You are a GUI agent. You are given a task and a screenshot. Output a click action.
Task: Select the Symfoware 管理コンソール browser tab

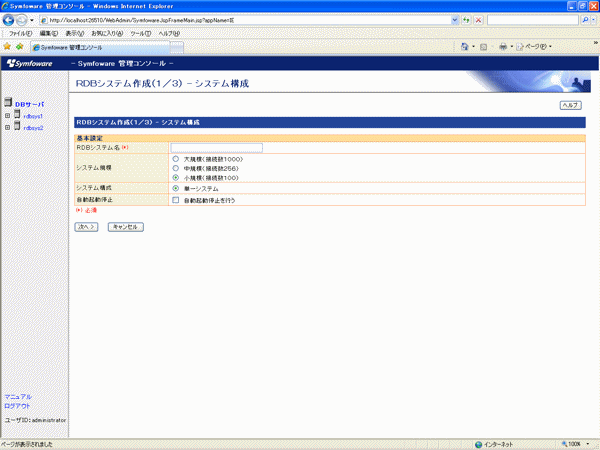click(x=99, y=47)
